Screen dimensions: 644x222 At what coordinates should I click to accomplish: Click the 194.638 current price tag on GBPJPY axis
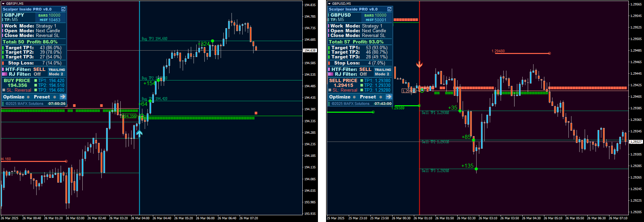[x=310, y=51]
